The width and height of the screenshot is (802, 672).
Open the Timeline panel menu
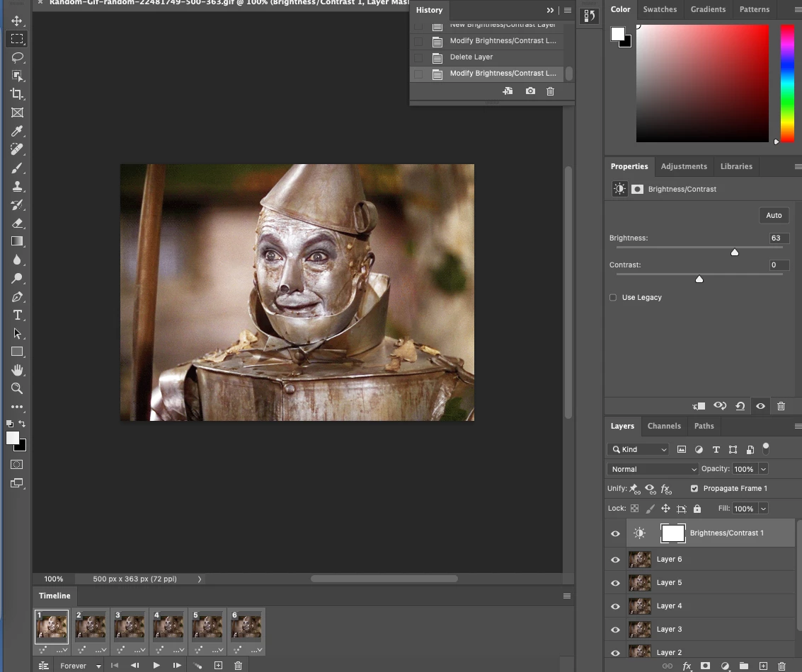(567, 596)
